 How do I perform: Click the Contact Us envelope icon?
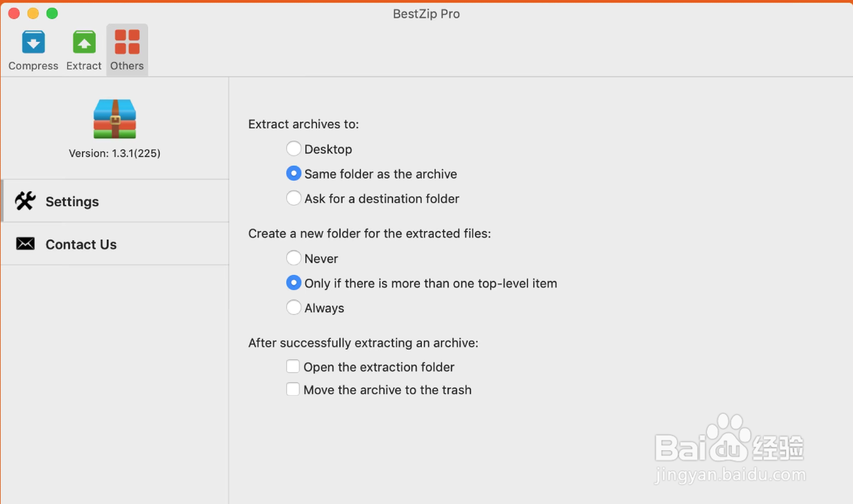click(x=25, y=244)
